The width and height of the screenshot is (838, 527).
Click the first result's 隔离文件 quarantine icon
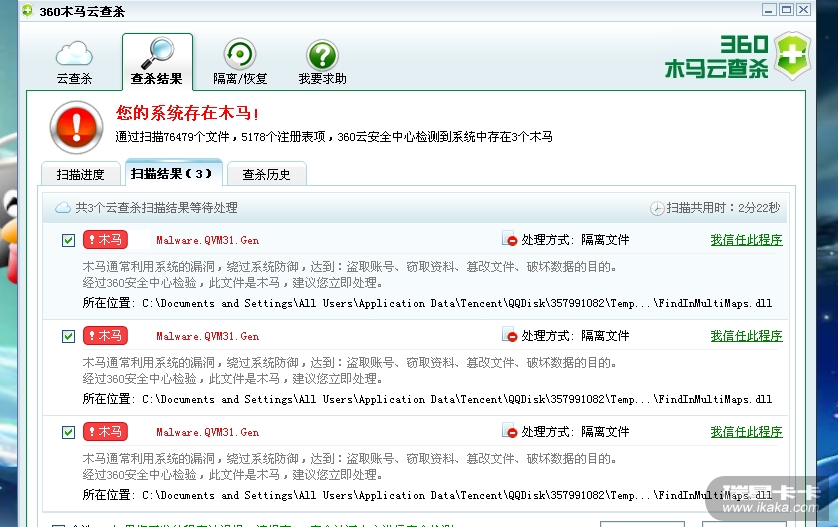(510, 239)
